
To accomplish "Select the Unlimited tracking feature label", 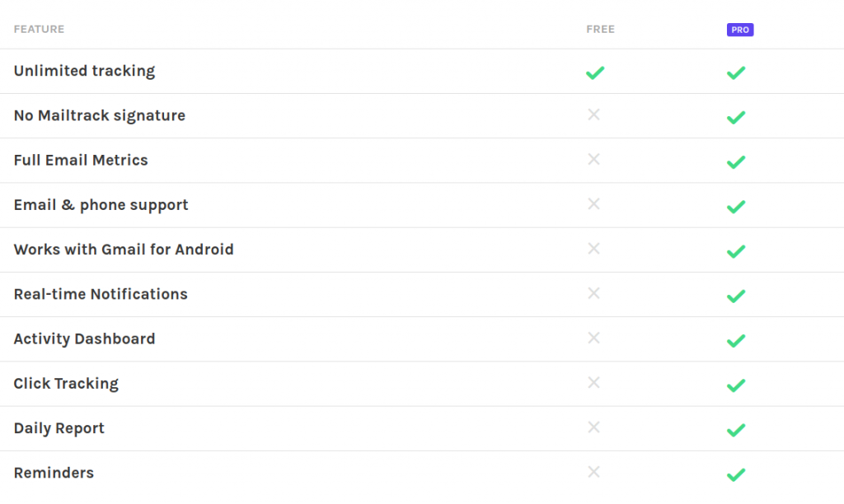I will pos(85,71).
